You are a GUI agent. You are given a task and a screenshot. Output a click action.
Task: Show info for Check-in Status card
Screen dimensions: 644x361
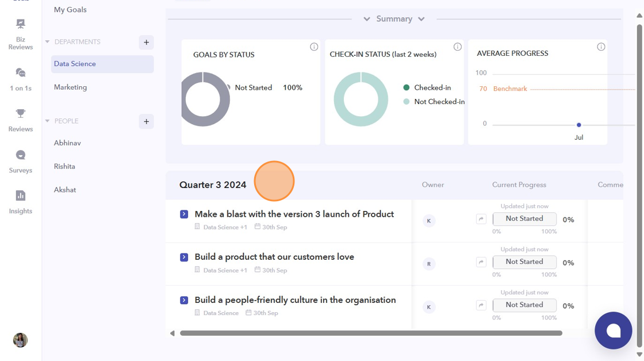[457, 47]
